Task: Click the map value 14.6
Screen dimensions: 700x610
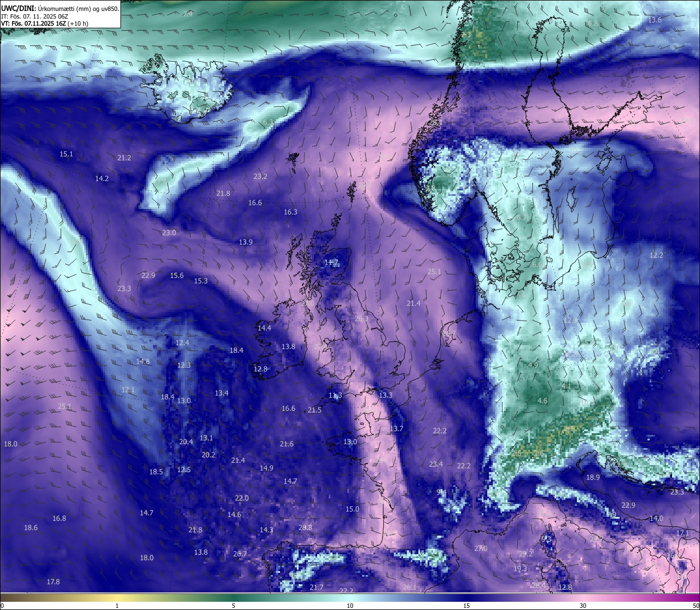Action: click(234, 515)
